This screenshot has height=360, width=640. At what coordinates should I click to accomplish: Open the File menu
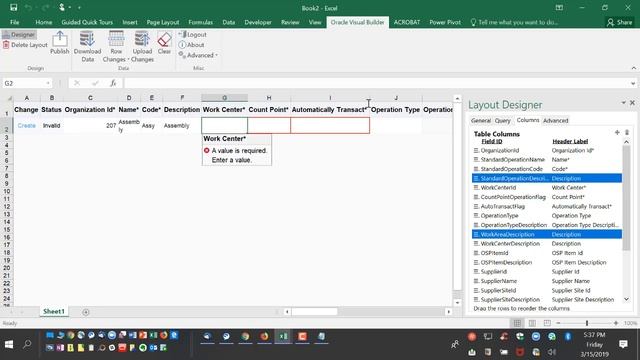[x=14, y=22]
